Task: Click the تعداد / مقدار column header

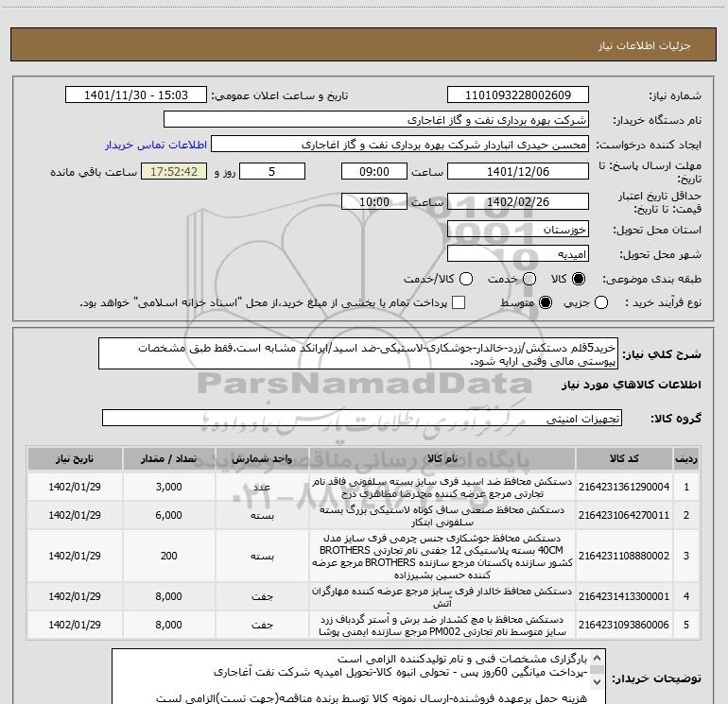Action: point(169,459)
